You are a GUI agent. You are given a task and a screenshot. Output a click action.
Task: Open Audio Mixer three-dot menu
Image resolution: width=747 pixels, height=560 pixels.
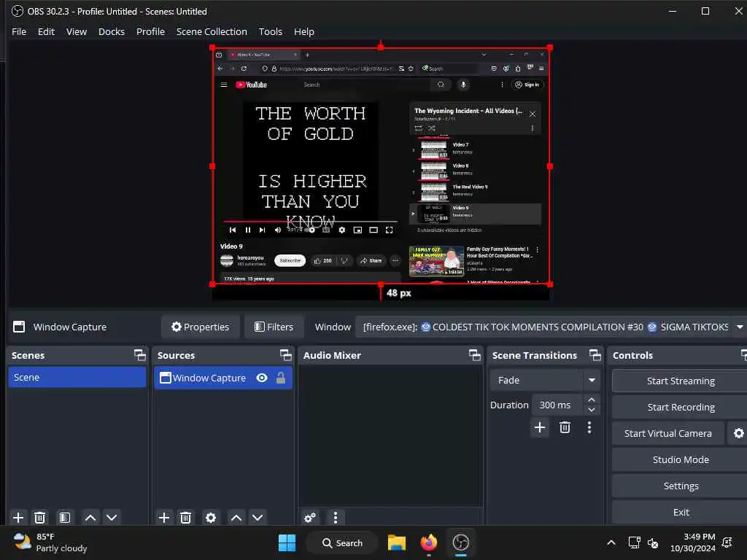click(x=336, y=517)
